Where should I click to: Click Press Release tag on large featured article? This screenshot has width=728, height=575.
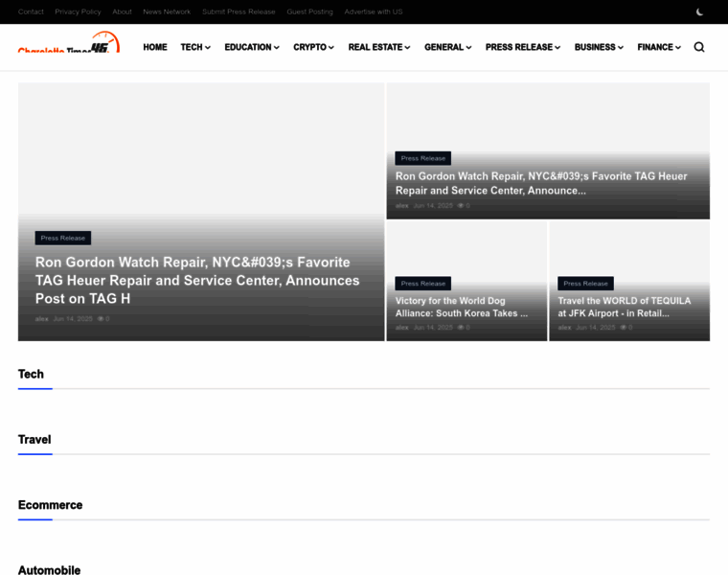pyautogui.click(x=63, y=238)
